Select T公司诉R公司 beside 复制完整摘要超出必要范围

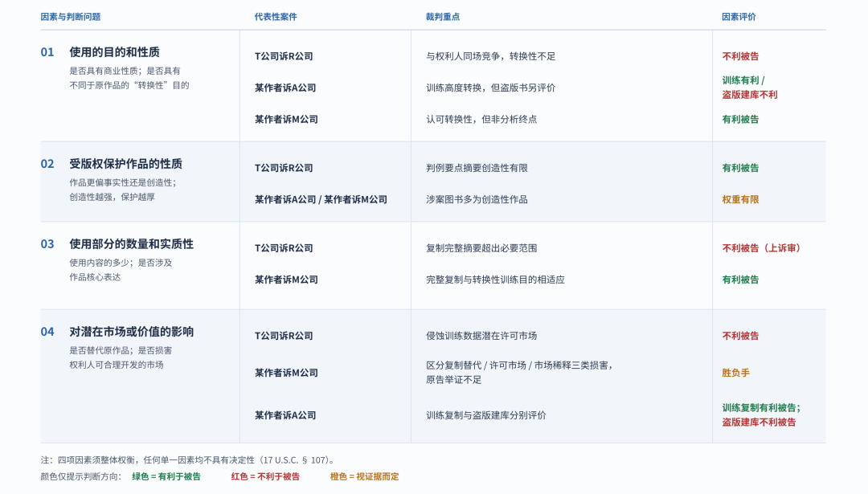[x=284, y=248]
